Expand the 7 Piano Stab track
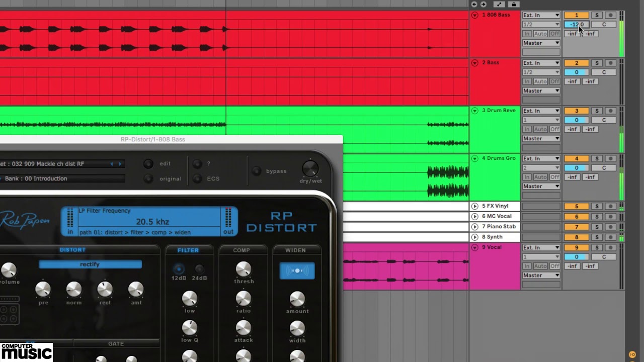This screenshot has width=644, height=362. (474, 227)
